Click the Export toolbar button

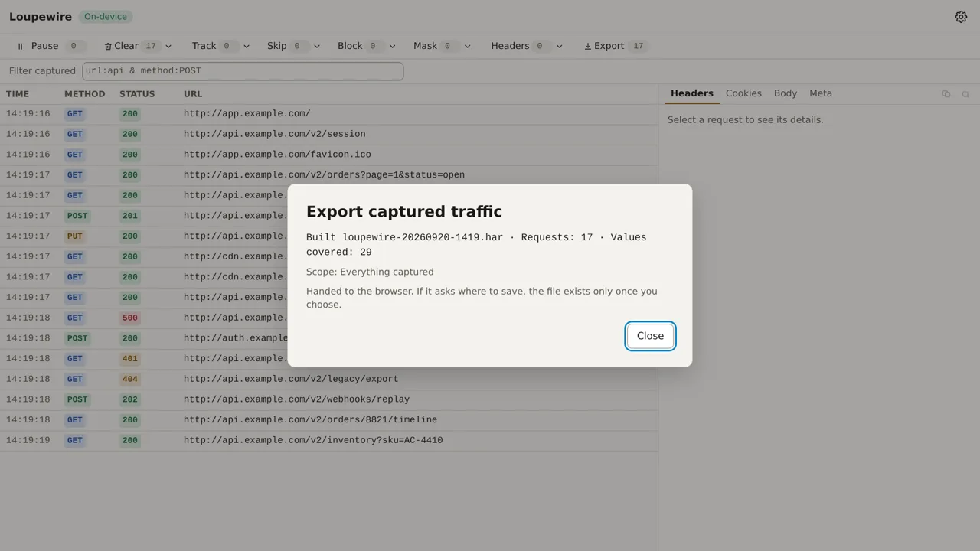coord(615,46)
